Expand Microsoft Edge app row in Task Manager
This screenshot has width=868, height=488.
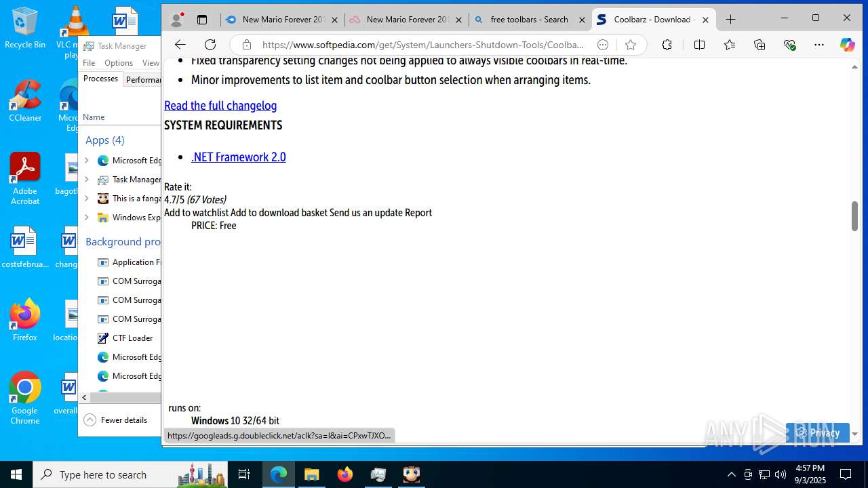(86, 161)
